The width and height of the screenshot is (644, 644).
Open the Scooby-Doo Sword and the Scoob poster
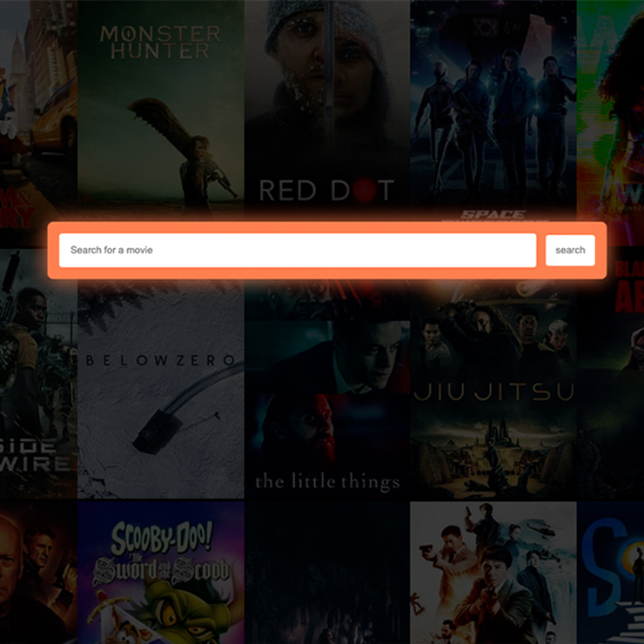click(x=161, y=573)
